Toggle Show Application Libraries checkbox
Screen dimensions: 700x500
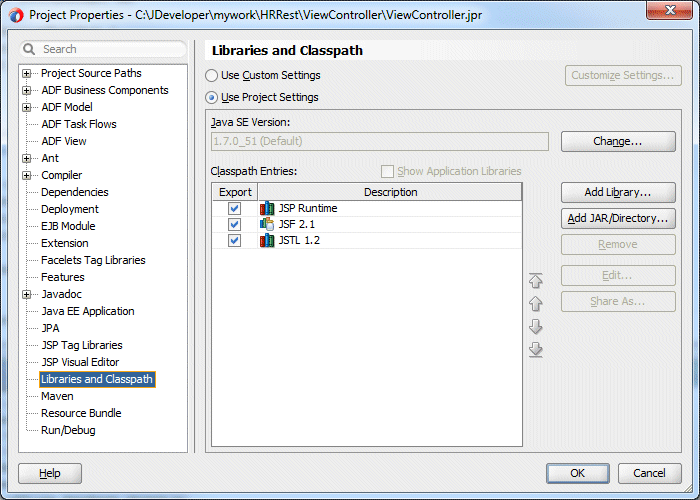point(387,171)
